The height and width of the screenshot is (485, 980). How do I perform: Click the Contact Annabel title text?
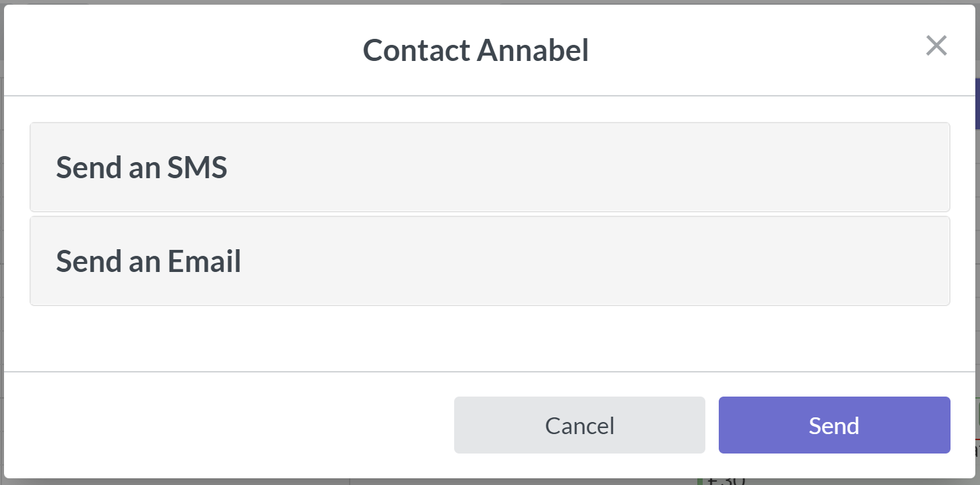[x=476, y=50]
